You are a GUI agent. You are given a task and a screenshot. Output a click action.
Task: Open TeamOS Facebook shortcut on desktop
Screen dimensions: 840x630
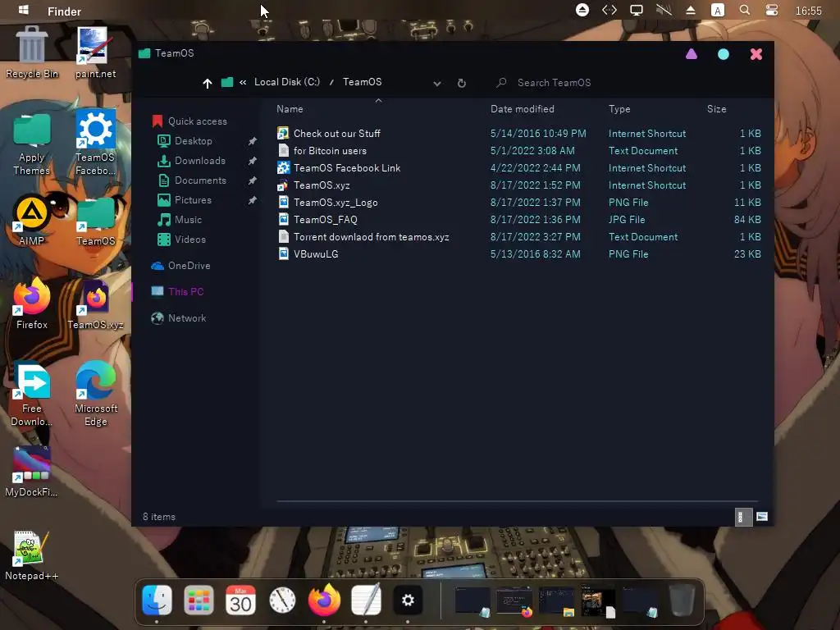[95, 143]
